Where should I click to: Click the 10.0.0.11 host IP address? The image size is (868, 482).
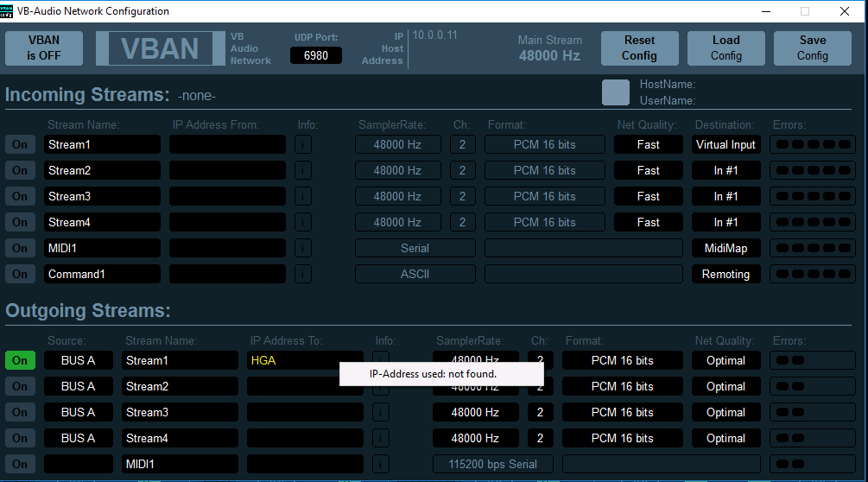coord(435,35)
